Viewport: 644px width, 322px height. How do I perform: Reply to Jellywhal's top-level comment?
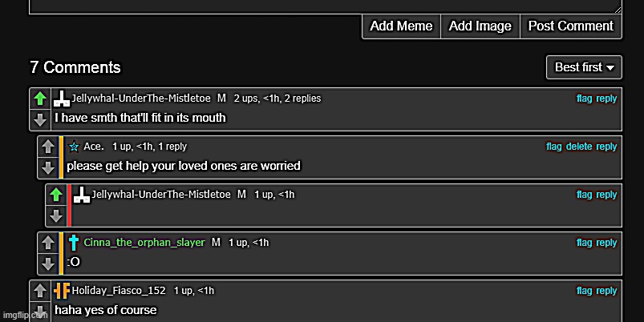(607, 99)
